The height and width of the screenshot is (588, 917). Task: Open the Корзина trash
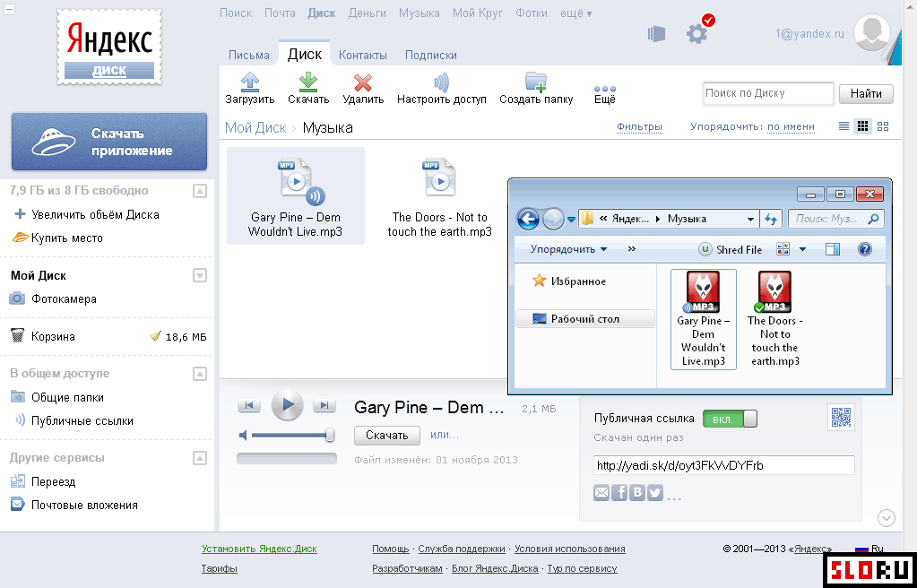pyautogui.click(x=53, y=336)
